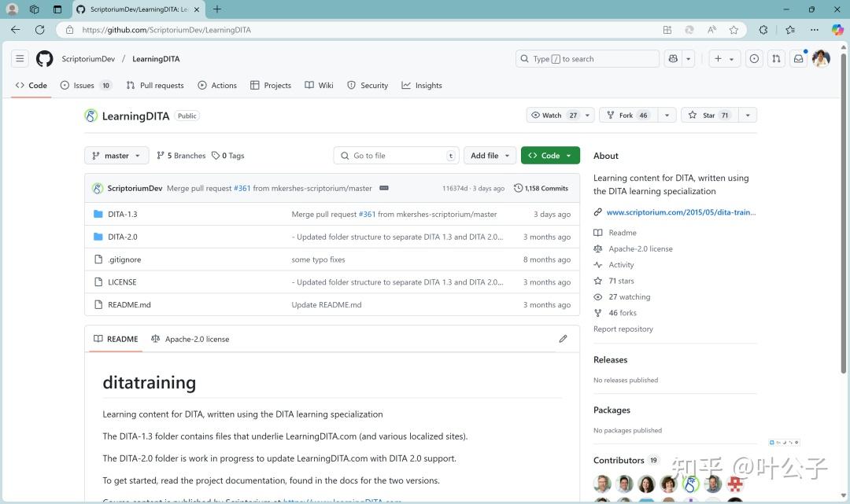Open the 'some typo fixes' commit message
Viewport: 850px width, 504px height.
(318, 259)
